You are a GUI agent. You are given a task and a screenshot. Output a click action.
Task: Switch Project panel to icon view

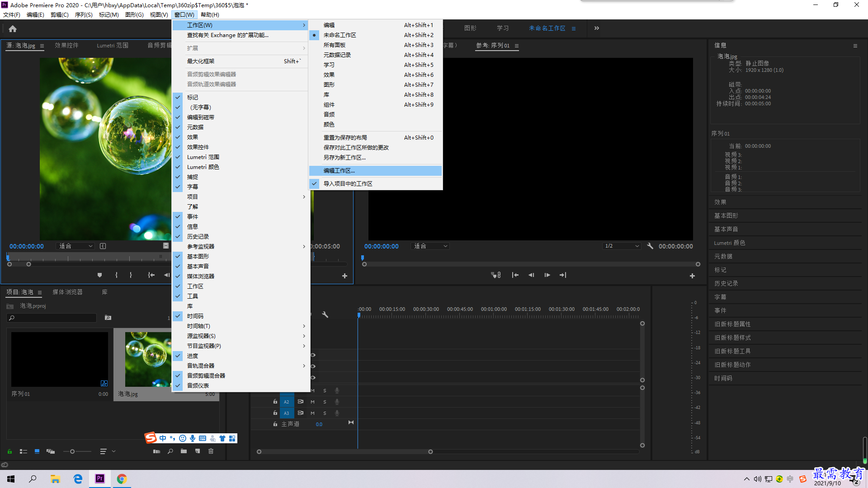(x=37, y=451)
